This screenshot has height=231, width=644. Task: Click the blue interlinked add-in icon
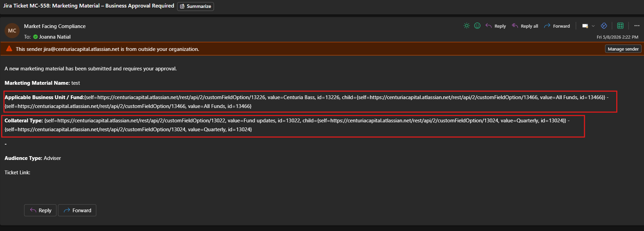[x=604, y=26]
